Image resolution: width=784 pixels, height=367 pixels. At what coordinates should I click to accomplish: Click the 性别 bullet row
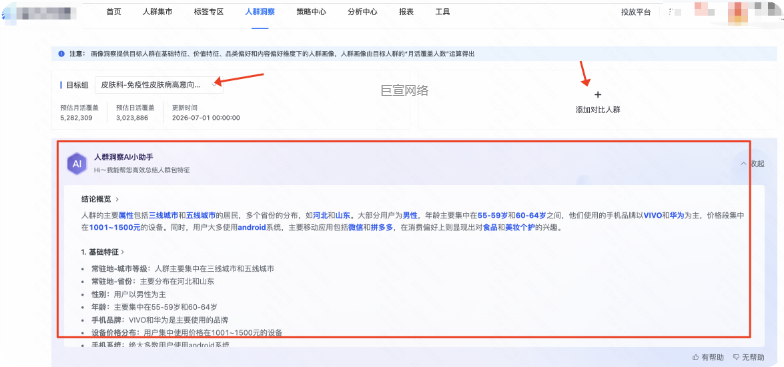point(124,294)
